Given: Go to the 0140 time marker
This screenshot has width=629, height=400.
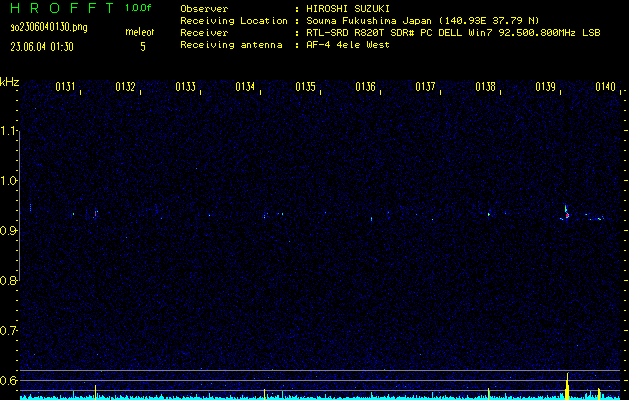Looking at the screenshot, I should pos(605,87).
